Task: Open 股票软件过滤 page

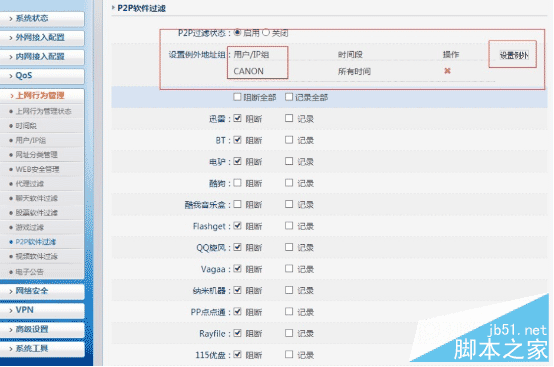Action: click(x=36, y=213)
